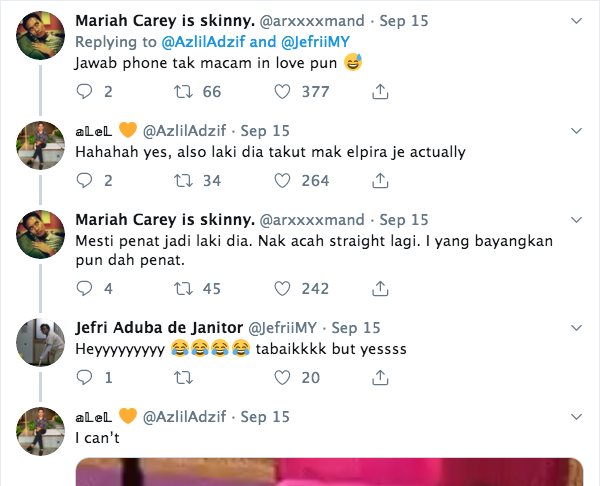Reply to the 'Hahahah yes' tweet
Viewport: 600px width, 486px height.
click(x=84, y=181)
